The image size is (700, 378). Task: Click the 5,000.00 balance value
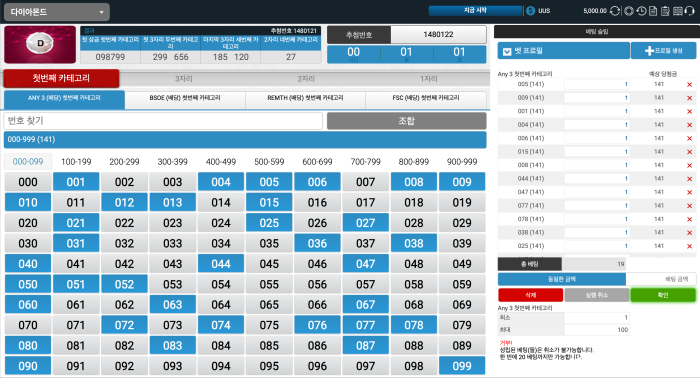click(x=595, y=11)
